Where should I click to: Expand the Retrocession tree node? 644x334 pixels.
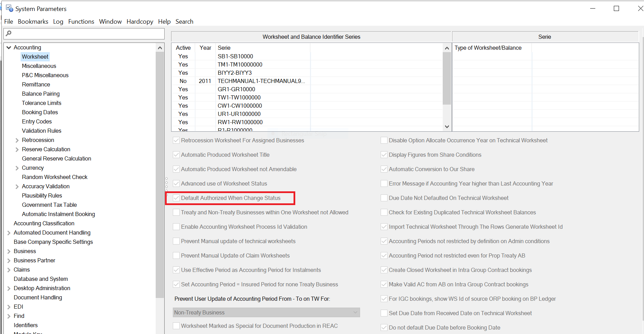[17, 140]
